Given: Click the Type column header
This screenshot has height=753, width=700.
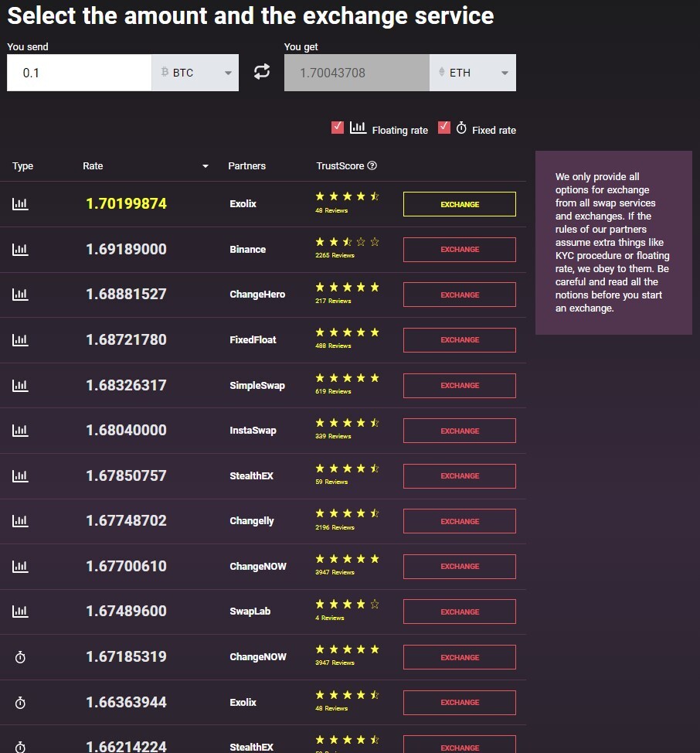Looking at the screenshot, I should pyautogui.click(x=22, y=166).
